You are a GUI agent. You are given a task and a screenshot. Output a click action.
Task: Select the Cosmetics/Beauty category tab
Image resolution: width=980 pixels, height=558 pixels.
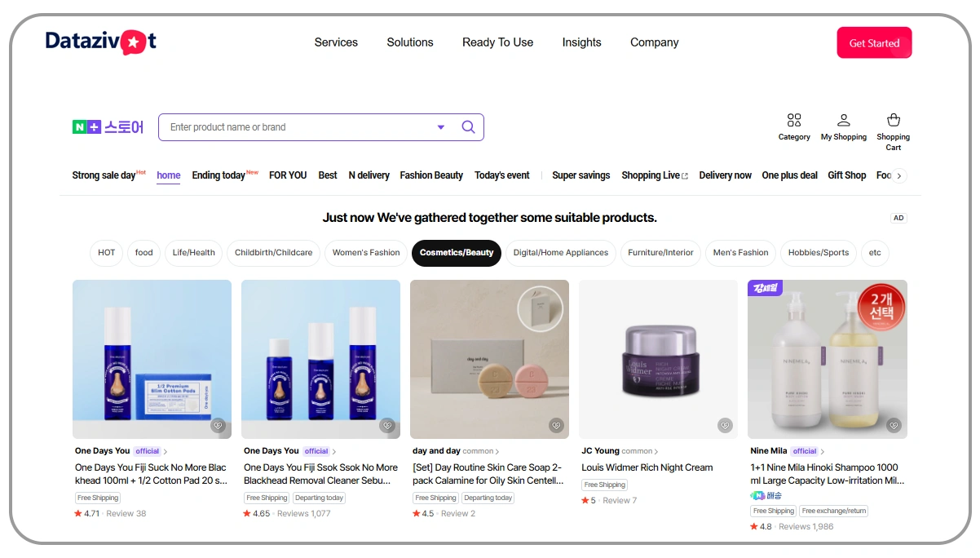(x=457, y=253)
